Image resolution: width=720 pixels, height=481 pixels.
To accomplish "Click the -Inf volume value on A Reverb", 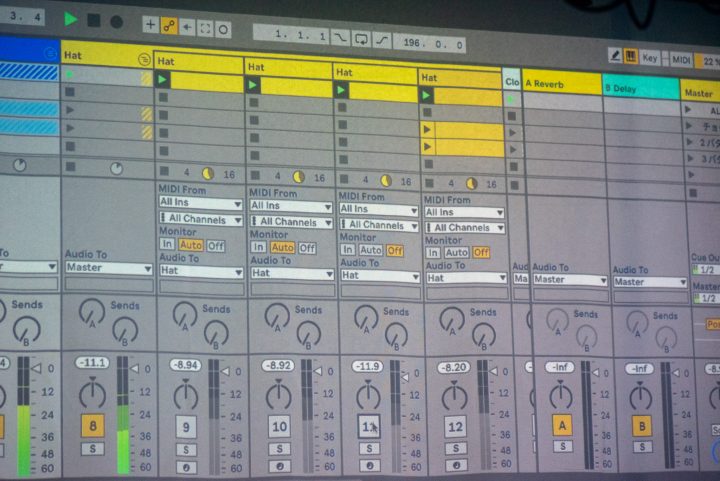I will tap(559, 367).
